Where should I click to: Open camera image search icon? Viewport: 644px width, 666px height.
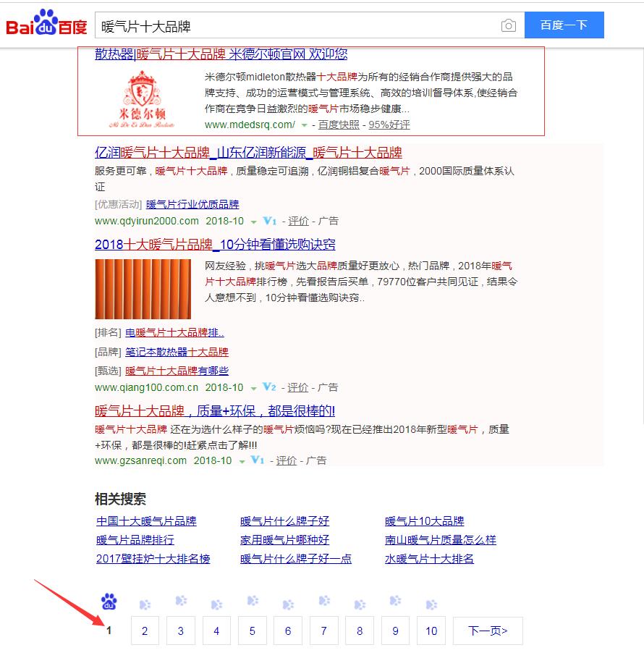tap(508, 25)
